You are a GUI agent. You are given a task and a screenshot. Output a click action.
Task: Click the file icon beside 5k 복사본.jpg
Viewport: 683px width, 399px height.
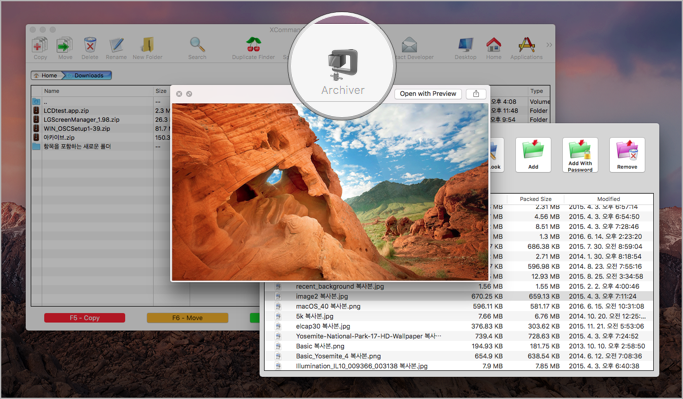(278, 316)
